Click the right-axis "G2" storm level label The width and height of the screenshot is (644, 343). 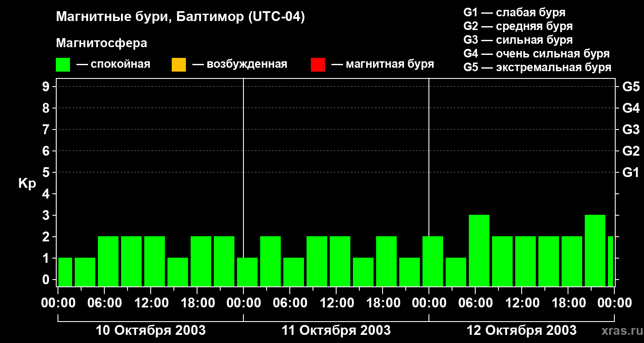[631, 151]
